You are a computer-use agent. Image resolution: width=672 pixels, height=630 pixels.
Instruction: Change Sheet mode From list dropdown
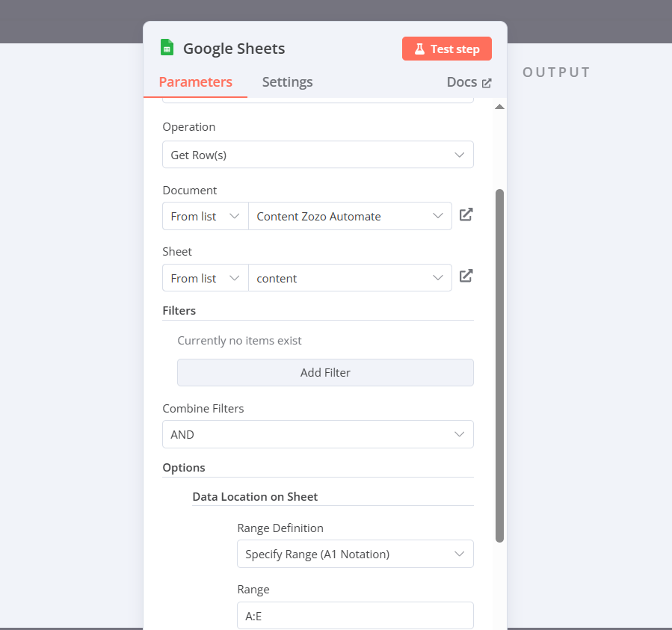click(206, 278)
